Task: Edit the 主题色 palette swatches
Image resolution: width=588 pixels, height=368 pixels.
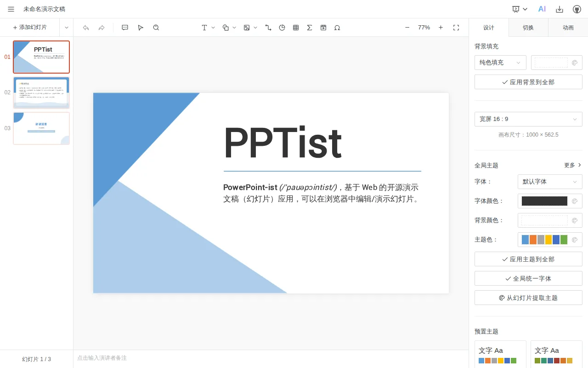Action: pos(550,240)
